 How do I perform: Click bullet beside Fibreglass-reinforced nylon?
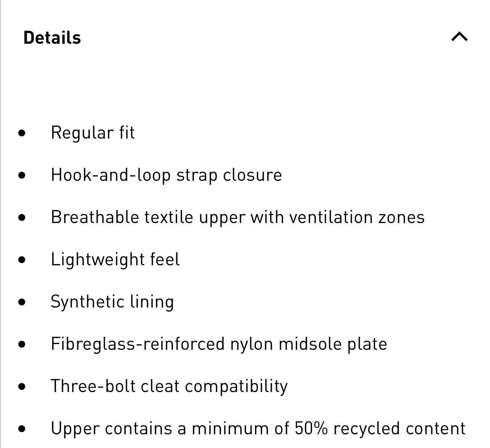point(22,344)
